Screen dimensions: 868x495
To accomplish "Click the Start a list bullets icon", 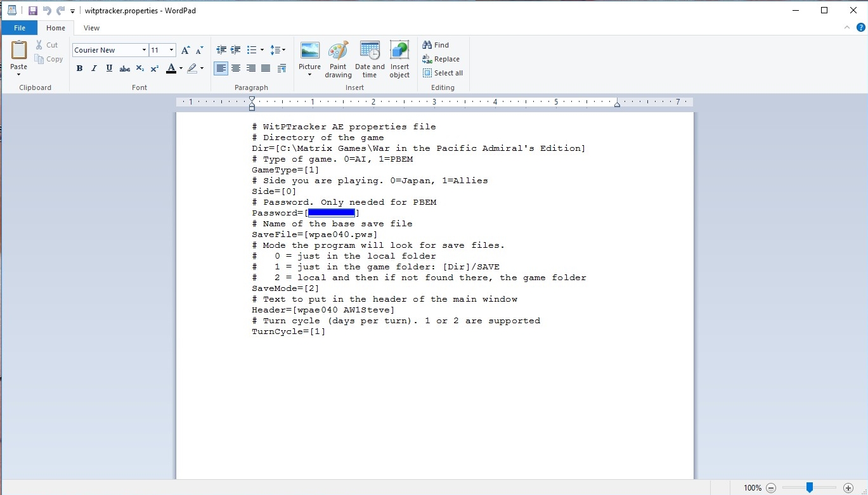I will tap(251, 50).
